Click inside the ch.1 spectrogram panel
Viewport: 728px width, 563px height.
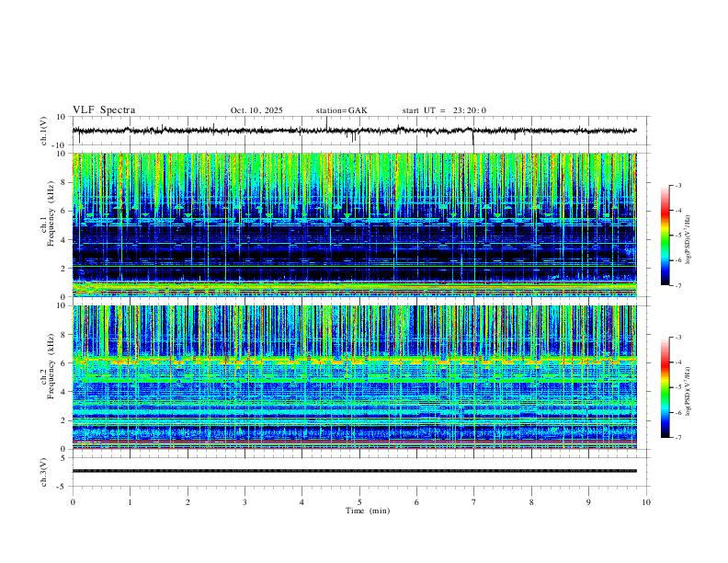point(354,224)
